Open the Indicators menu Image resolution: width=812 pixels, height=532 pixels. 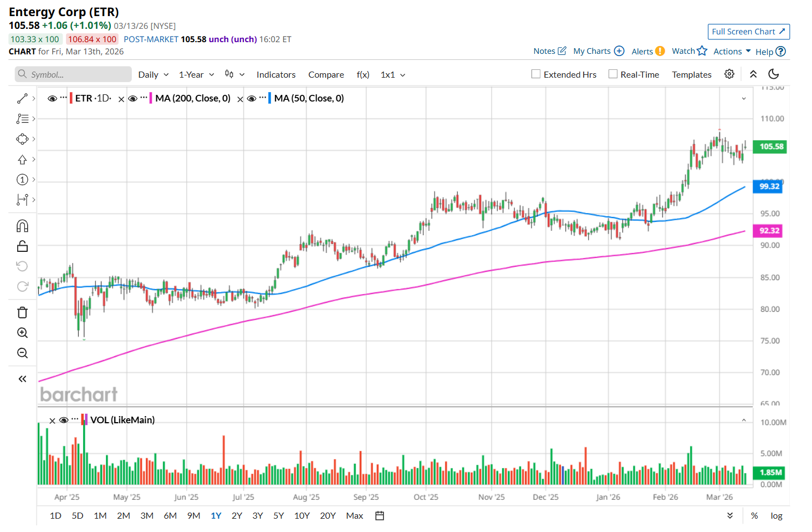[276, 75]
